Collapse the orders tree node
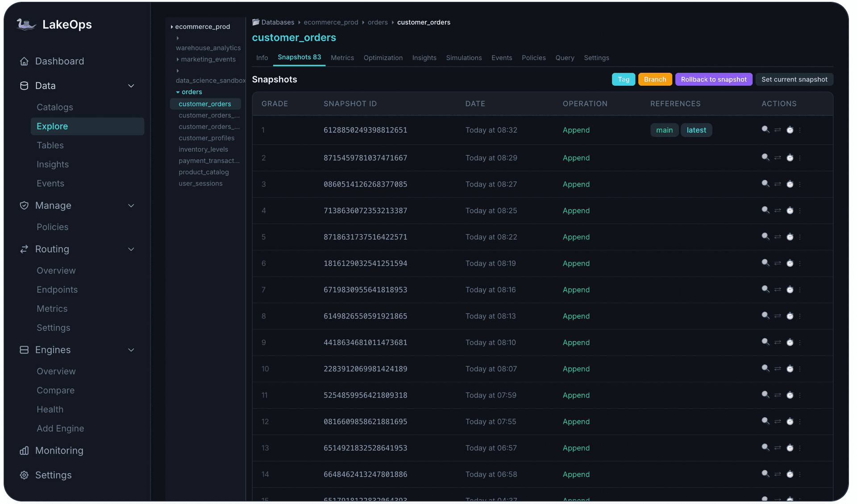 (178, 92)
